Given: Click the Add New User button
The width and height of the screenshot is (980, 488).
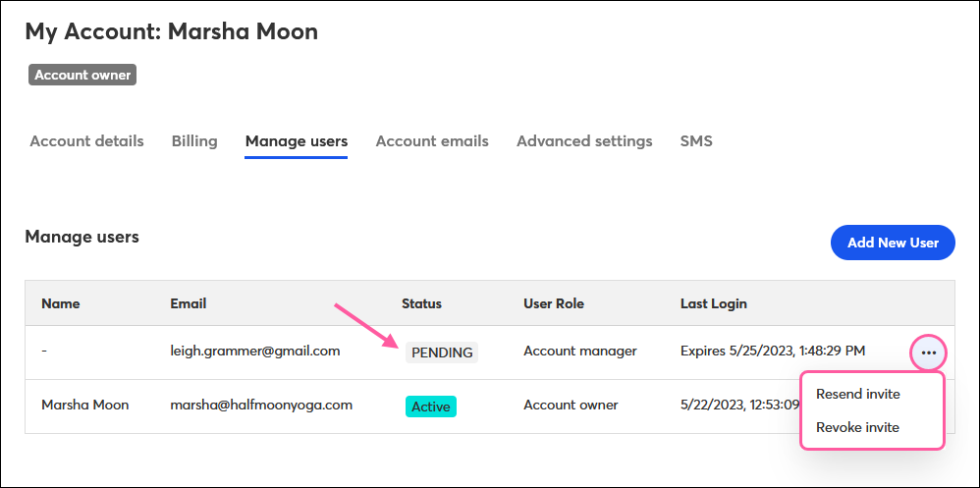Looking at the screenshot, I should tap(893, 243).
